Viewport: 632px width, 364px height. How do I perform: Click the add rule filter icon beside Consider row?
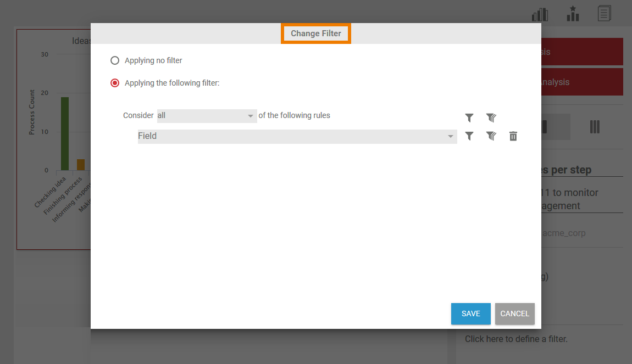point(469,117)
